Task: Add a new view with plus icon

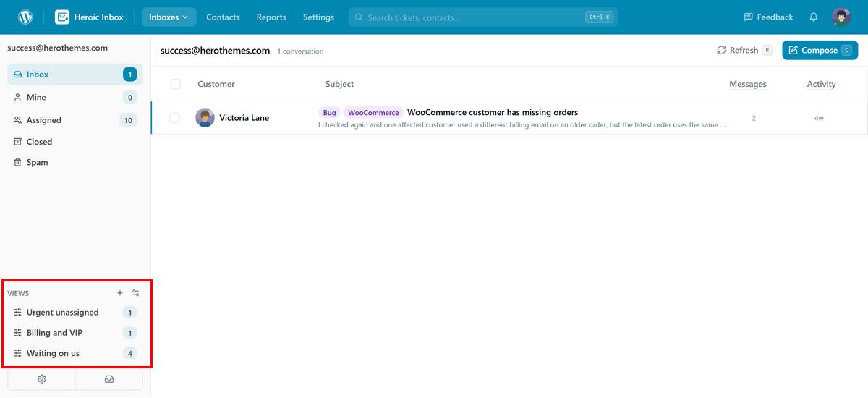Action: 120,293
